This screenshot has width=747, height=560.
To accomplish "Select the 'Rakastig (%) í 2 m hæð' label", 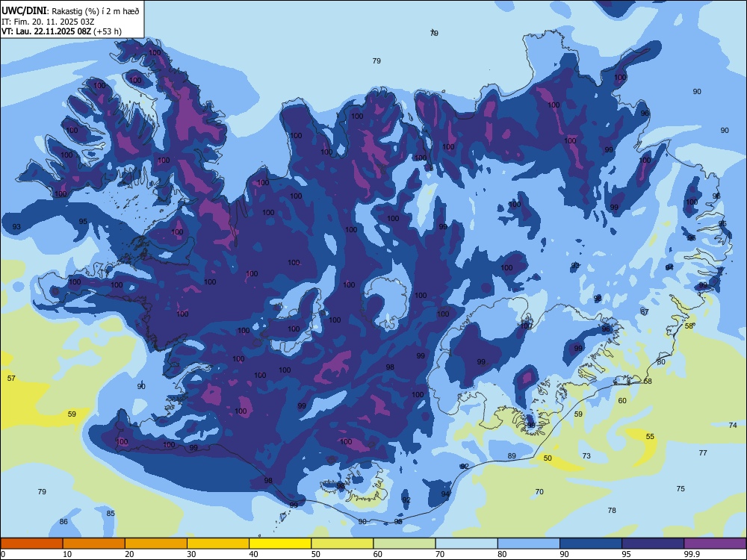I will 96,11.
